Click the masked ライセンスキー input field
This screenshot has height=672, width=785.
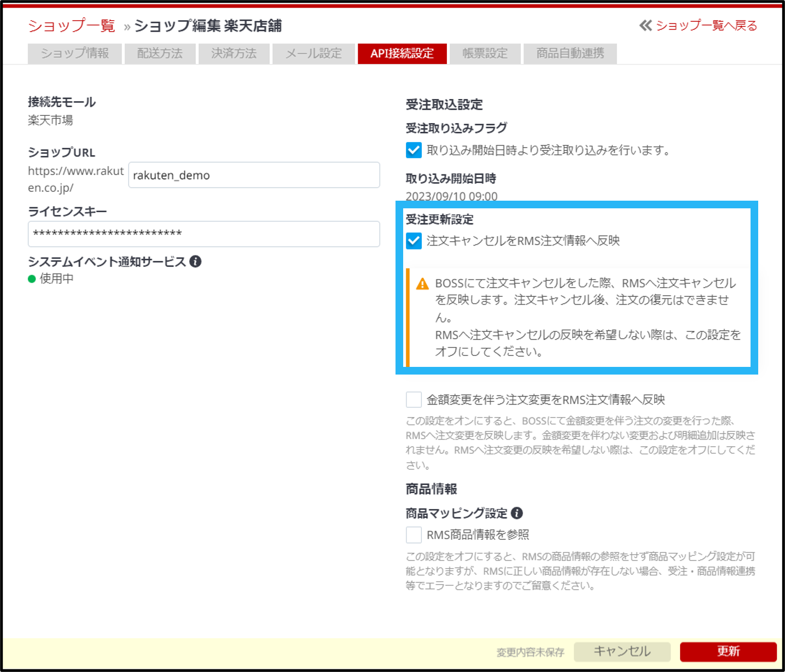(x=203, y=234)
